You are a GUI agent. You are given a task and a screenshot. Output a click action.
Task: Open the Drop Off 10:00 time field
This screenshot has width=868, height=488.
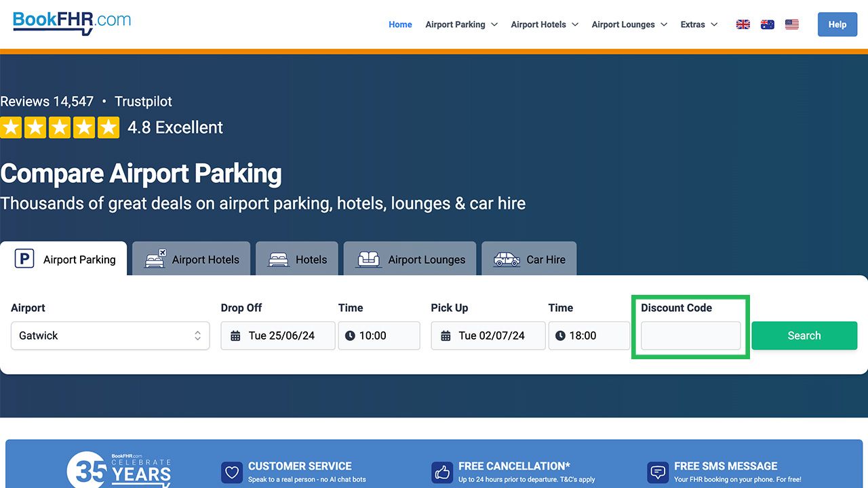[379, 335]
